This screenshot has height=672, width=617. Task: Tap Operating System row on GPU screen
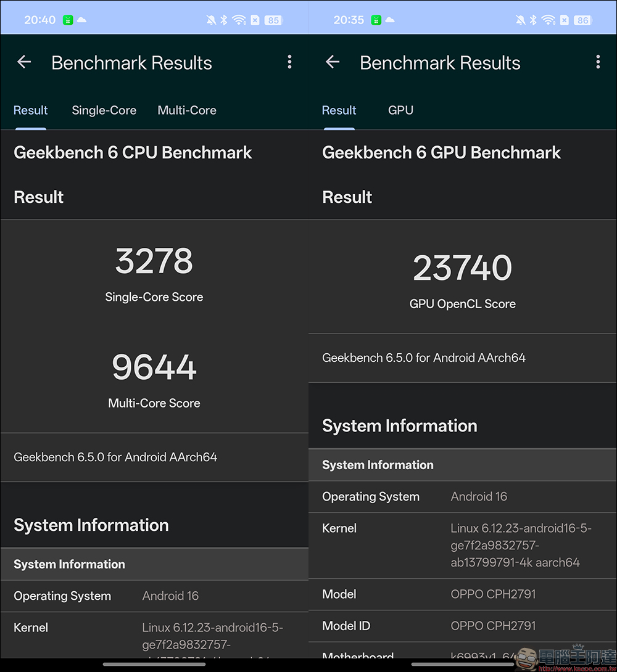click(463, 497)
